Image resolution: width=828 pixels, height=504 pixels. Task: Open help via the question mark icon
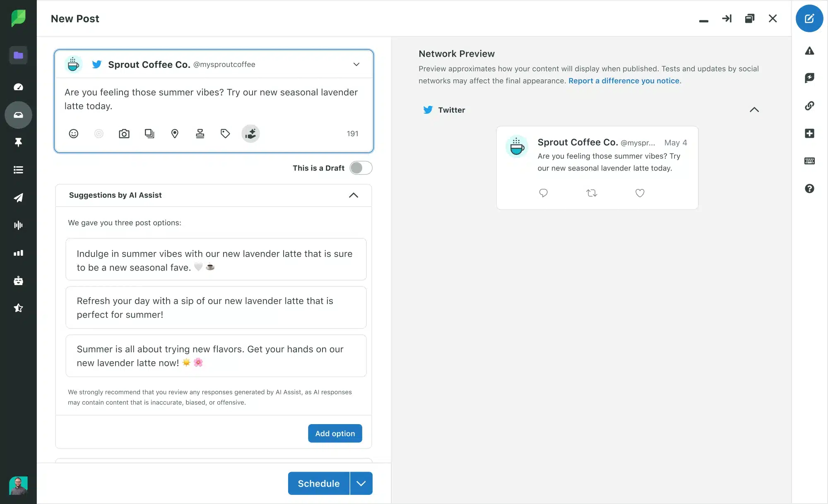coord(810,189)
